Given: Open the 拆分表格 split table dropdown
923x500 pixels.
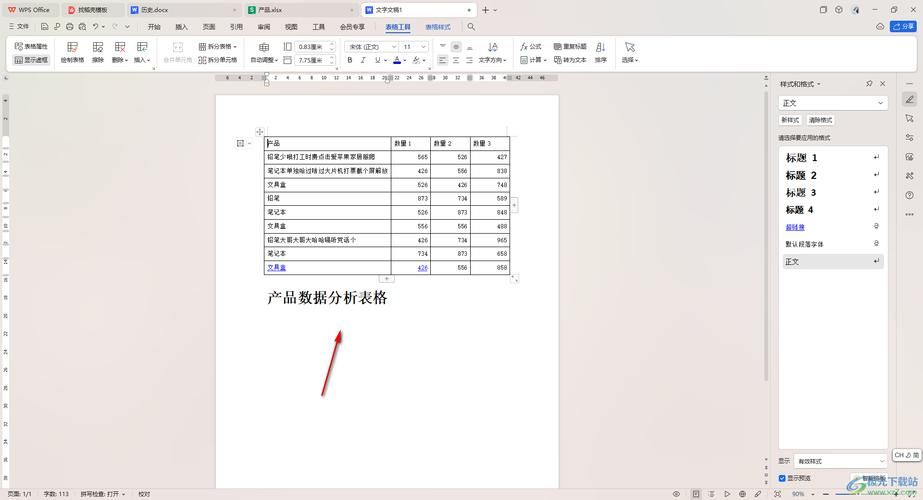Looking at the screenshot, I should point(217,46).
